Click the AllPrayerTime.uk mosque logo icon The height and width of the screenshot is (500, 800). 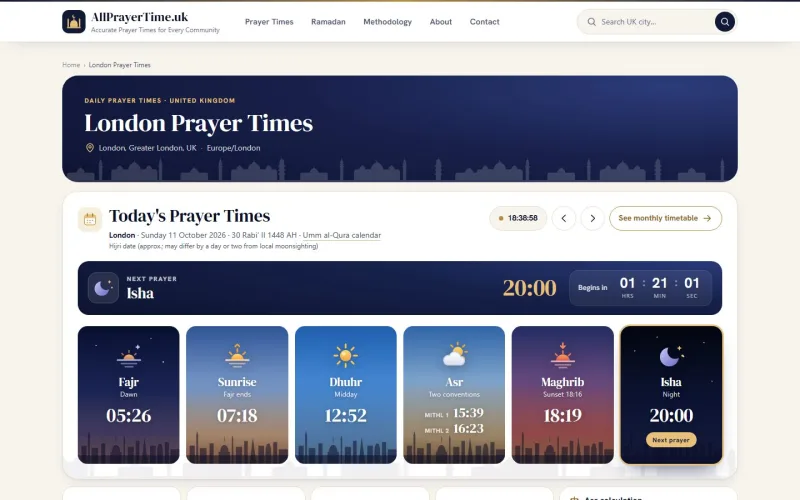pyautogui.click(x=73, y=22)
